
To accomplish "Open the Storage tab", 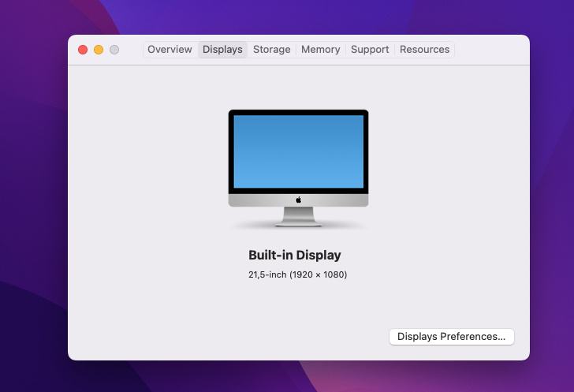I will point(271,50).
